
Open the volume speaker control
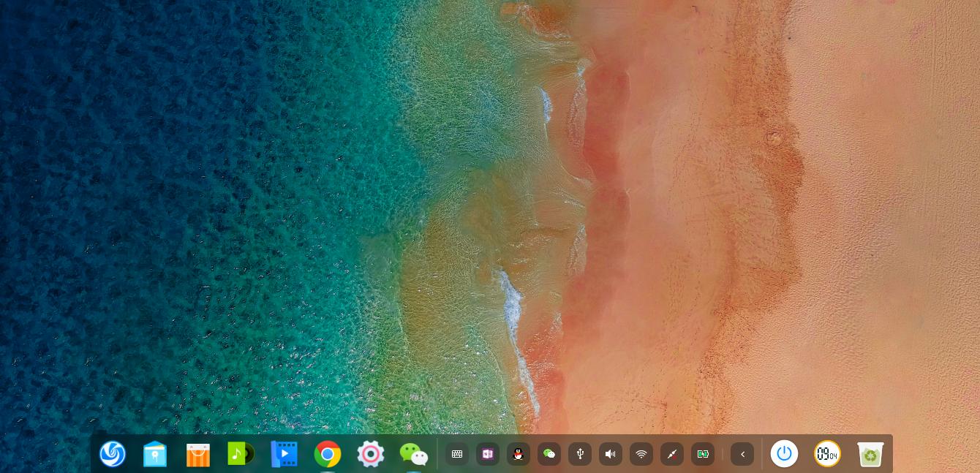pos(611,454)
